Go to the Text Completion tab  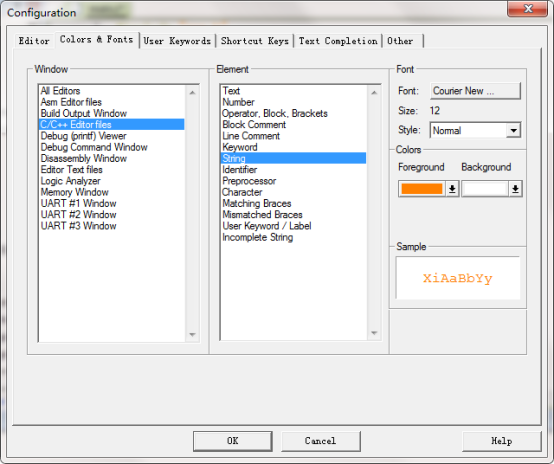(x=338, y=41)
